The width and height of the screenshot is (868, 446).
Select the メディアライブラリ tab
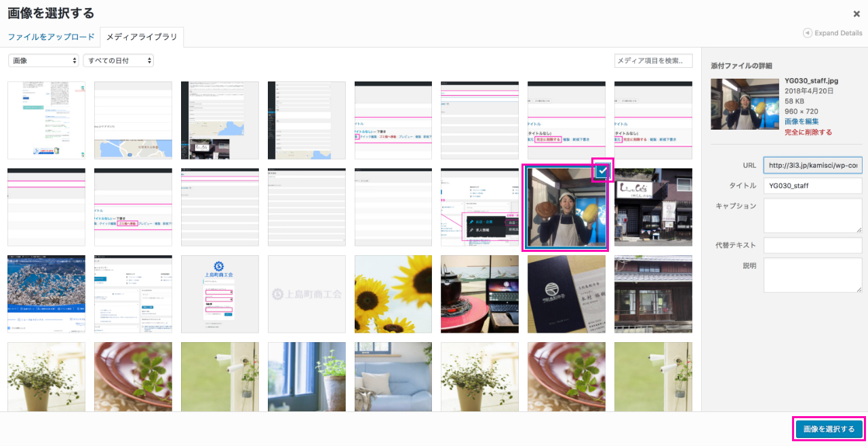tap(142, 37)
